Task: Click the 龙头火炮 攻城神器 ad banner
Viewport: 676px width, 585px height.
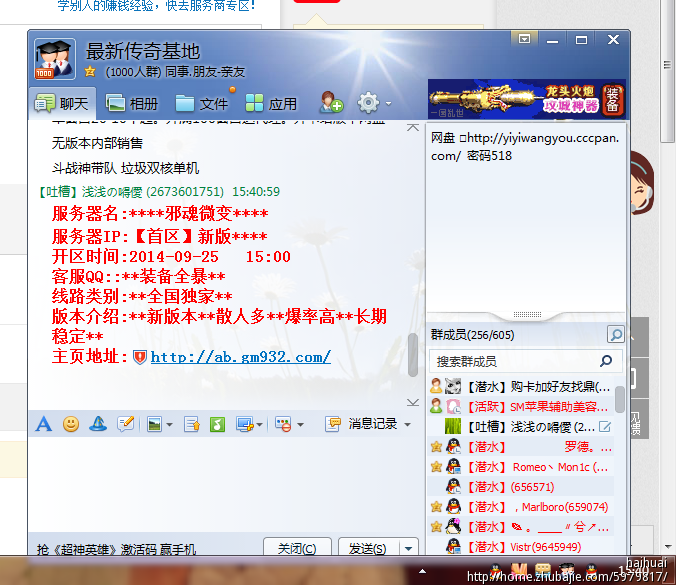Action: click(x=527, y=99)
